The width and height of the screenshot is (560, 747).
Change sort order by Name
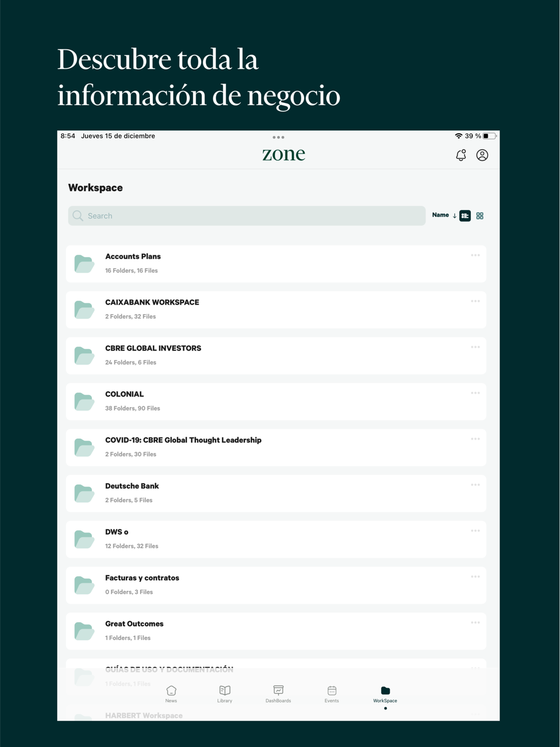pyautogui.click(x=444, y=215)
